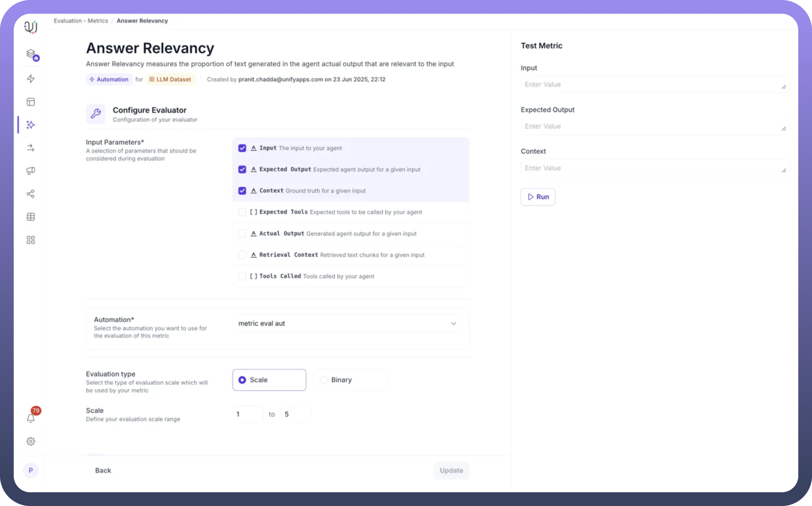The width and height of the screenshot is (812, 506).
Task: Click the sparkle AI agents sidebar icon
Action: pos(31,125)
